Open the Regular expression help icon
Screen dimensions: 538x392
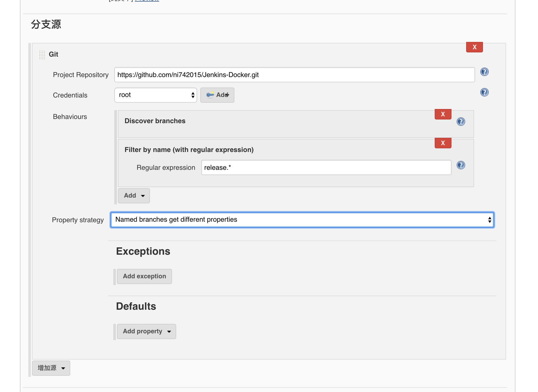[x=461, y=165]
